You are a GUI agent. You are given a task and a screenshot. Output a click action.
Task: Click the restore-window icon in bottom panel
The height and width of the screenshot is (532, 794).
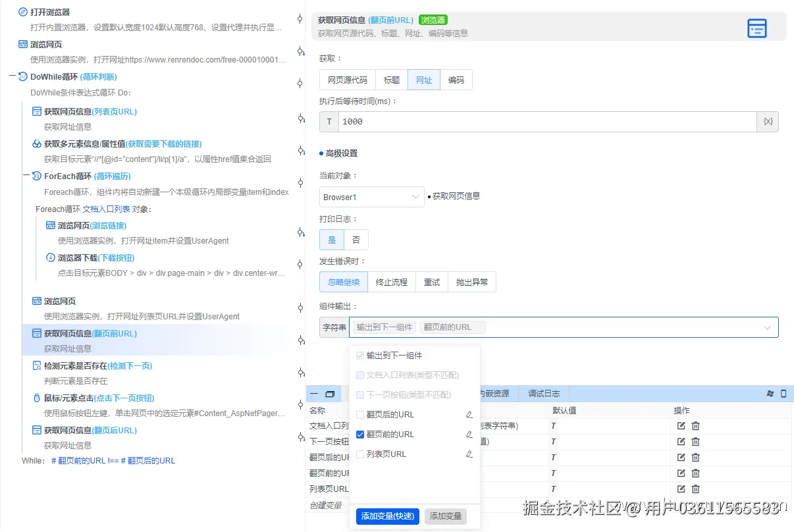(x=331, y=394)
